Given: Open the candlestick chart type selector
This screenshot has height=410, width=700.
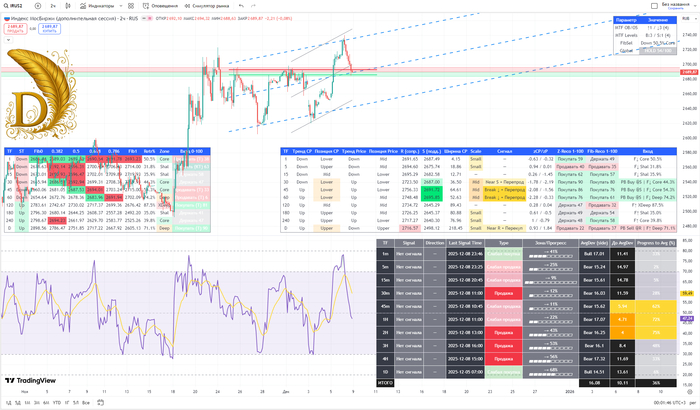Looking at the screenshot, I should 68,5.
